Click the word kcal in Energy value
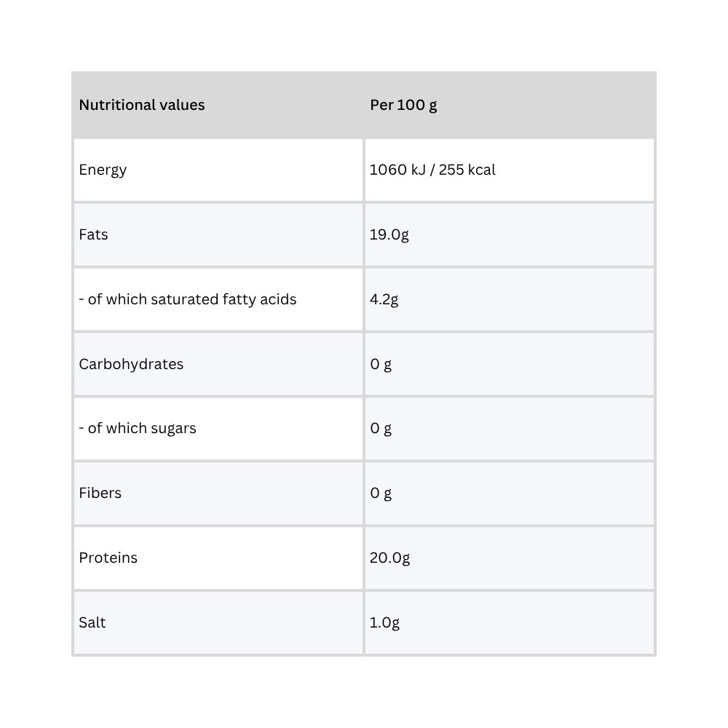Viewport: 728px width, 728px height. pyautogui.click(x=482, y=170)
